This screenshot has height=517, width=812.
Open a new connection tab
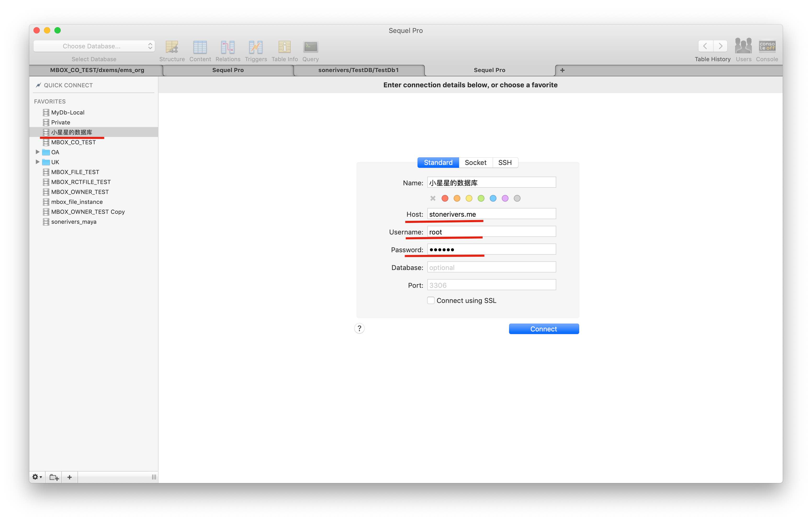coord(562,70)
